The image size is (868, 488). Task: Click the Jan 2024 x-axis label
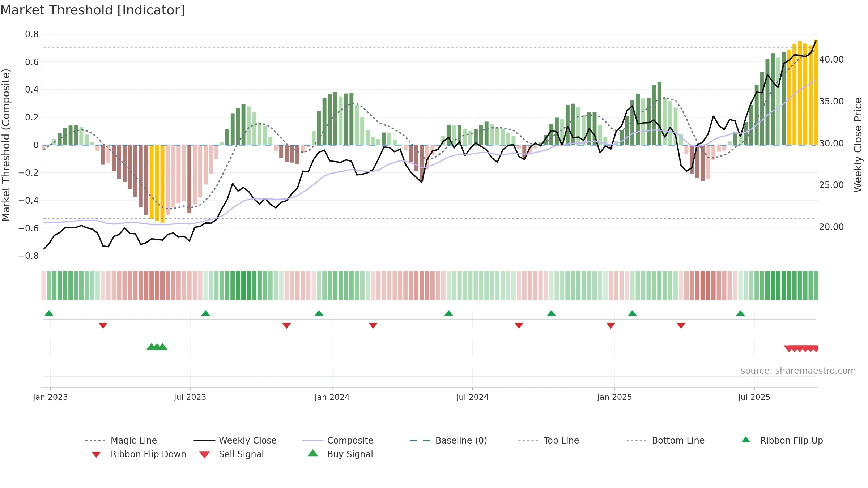[332, 397]
